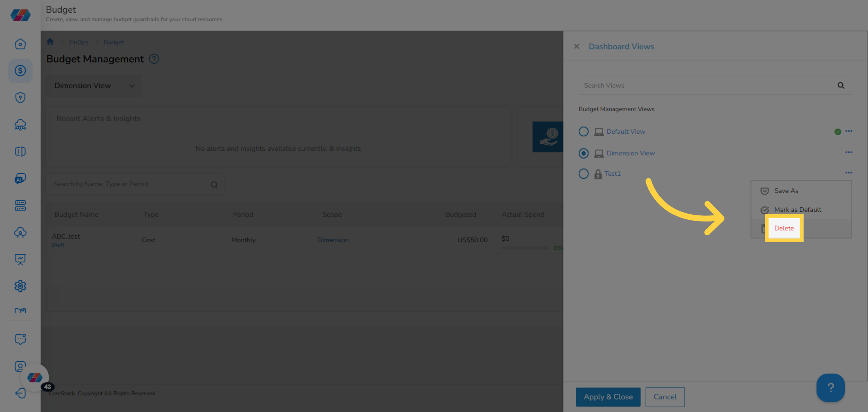
Task: Open the help question-mark bubble at bottom right
Action: (x=830, y=387)
